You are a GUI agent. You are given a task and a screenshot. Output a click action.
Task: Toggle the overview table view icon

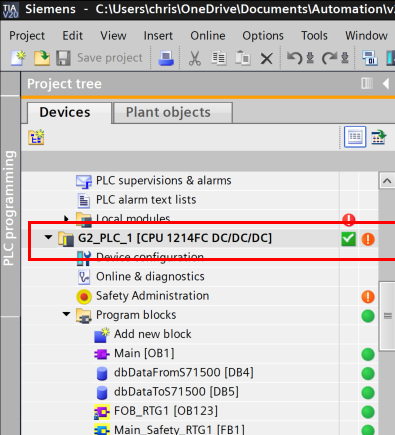click(355, 137)
